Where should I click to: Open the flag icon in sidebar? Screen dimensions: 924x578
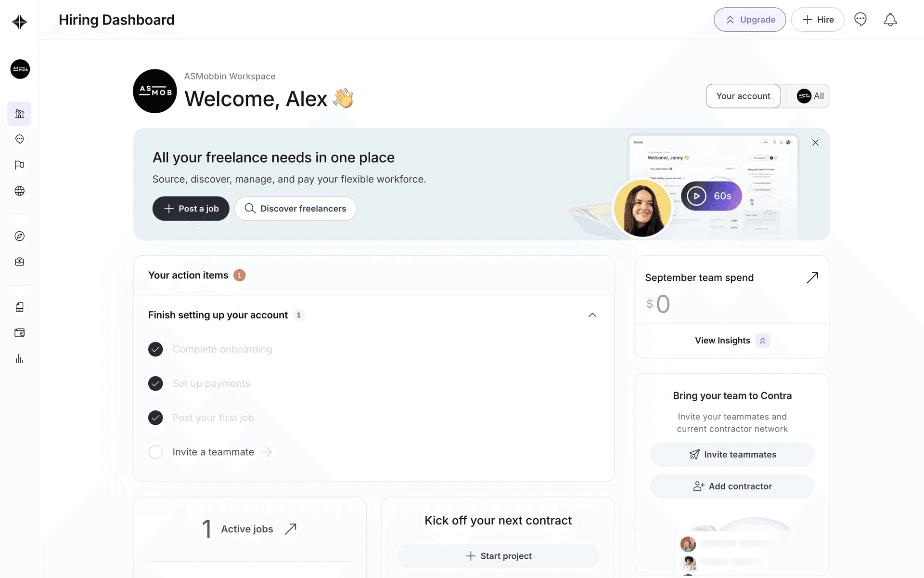point(19,165)
